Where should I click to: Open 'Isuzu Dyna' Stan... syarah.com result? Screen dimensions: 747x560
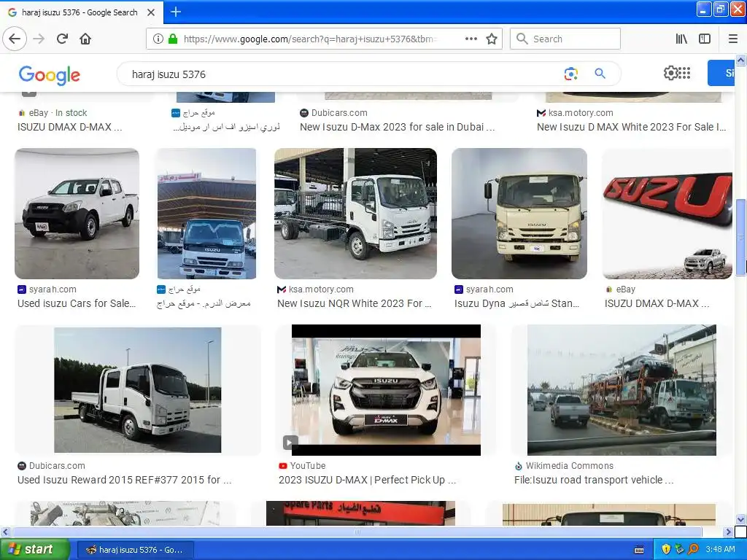(x=517, y=303)
